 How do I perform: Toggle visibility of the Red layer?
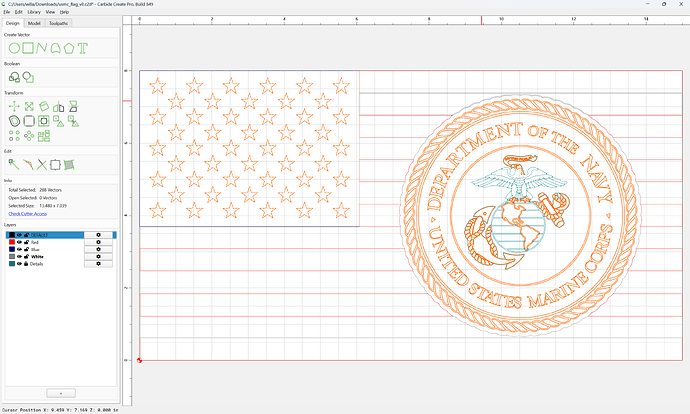click(19, 242)
